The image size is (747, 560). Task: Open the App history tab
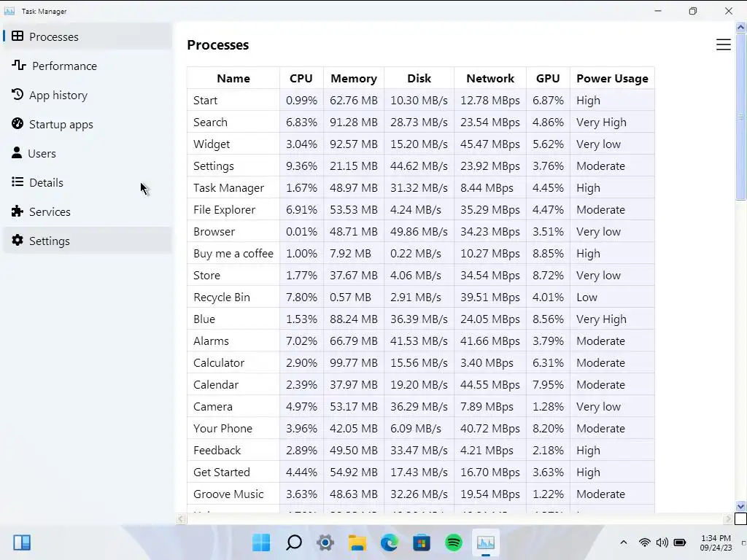pos(58,95)
